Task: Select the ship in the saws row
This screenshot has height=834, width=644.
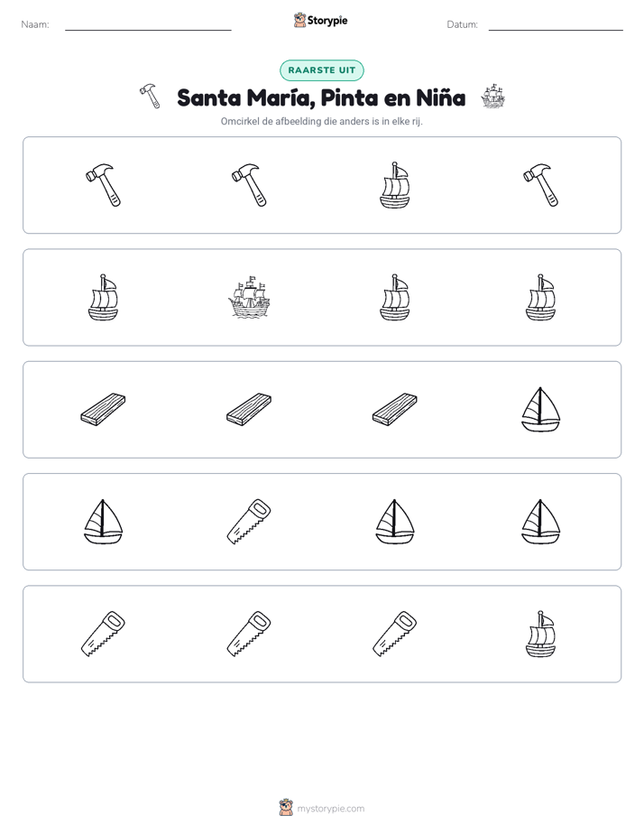Action: tap(540, 634)
